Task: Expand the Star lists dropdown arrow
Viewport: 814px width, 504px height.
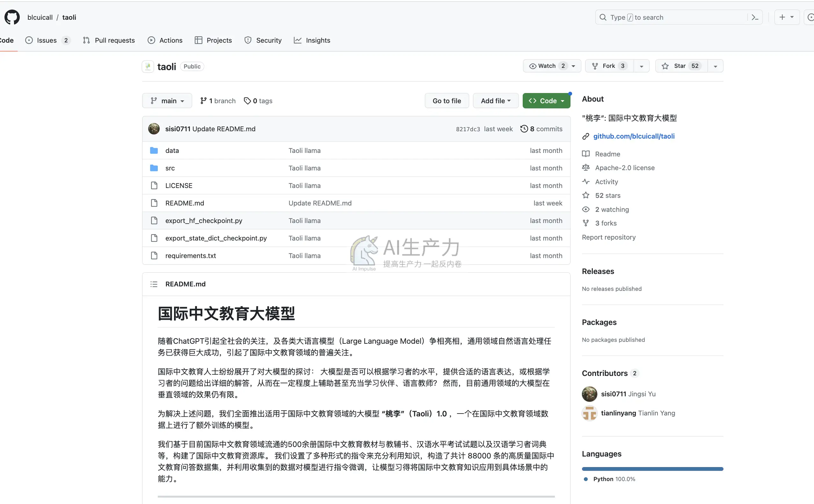Action: (715, 66)
